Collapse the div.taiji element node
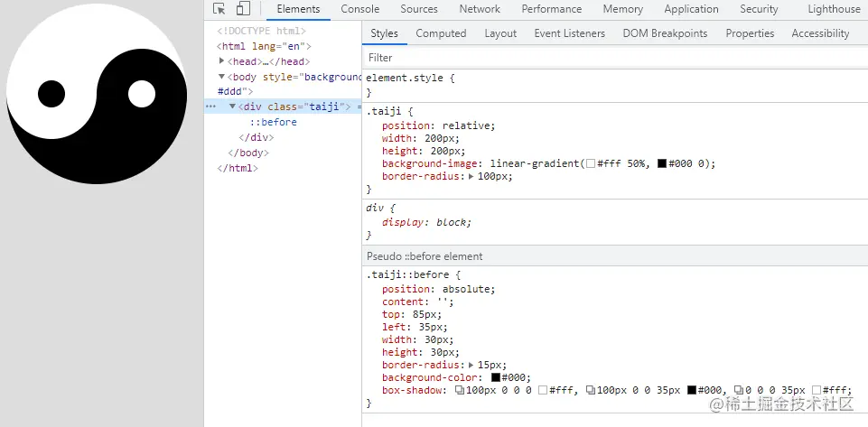The height and width of the screenshot is (427, 868). click(233, 107)
